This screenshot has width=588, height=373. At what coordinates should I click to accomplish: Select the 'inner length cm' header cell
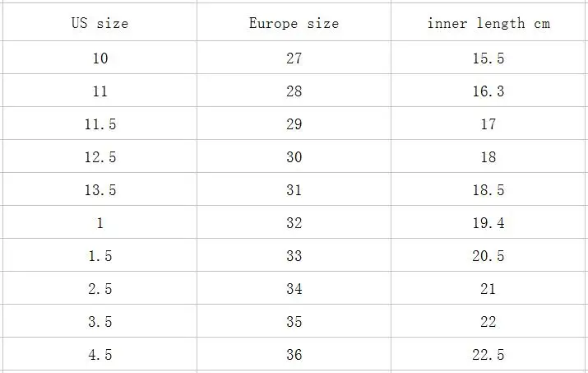pyautogui.click(x=488, y=22)
